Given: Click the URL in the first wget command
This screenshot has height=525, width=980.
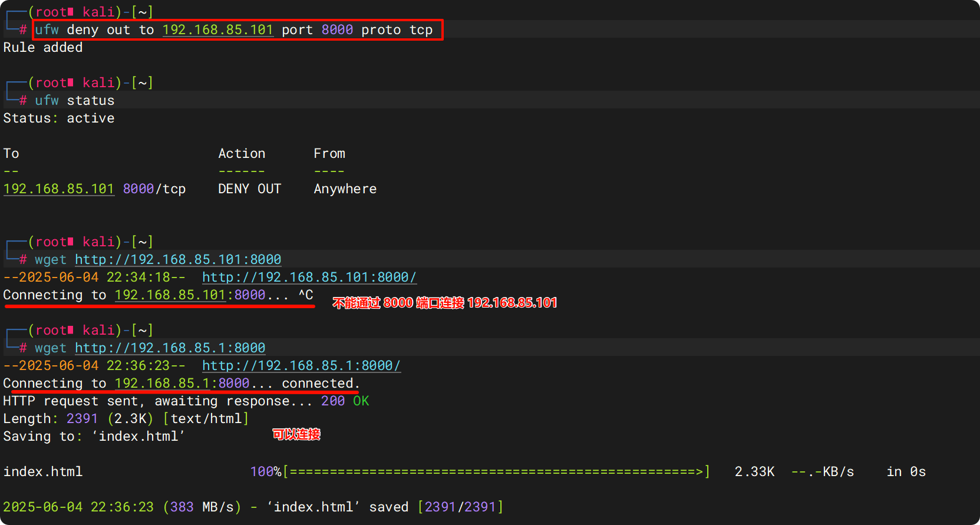Looking at the screenshot, I should 178,260.
